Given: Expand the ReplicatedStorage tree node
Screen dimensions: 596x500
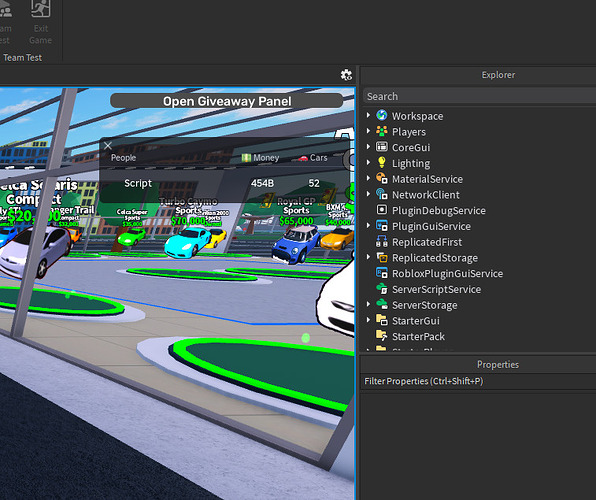Looking at the screenshot, I should tap(368, 257).
